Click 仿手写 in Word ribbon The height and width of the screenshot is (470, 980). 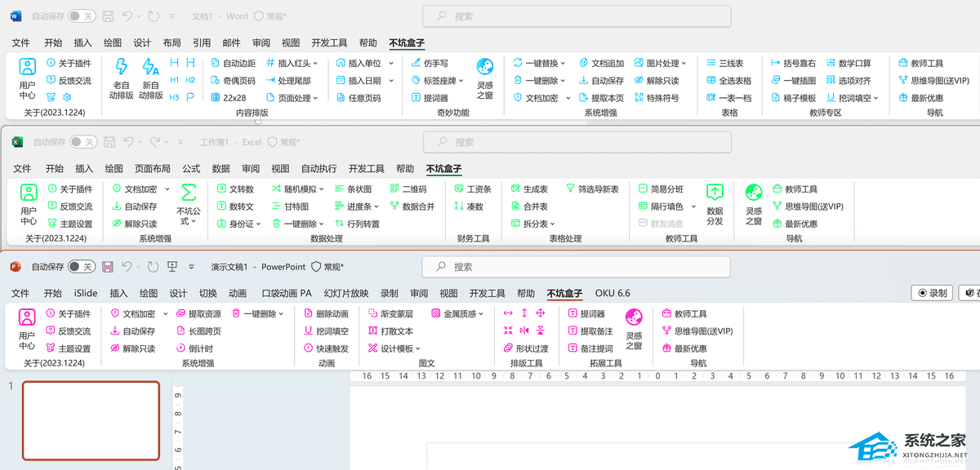point(430,63)
